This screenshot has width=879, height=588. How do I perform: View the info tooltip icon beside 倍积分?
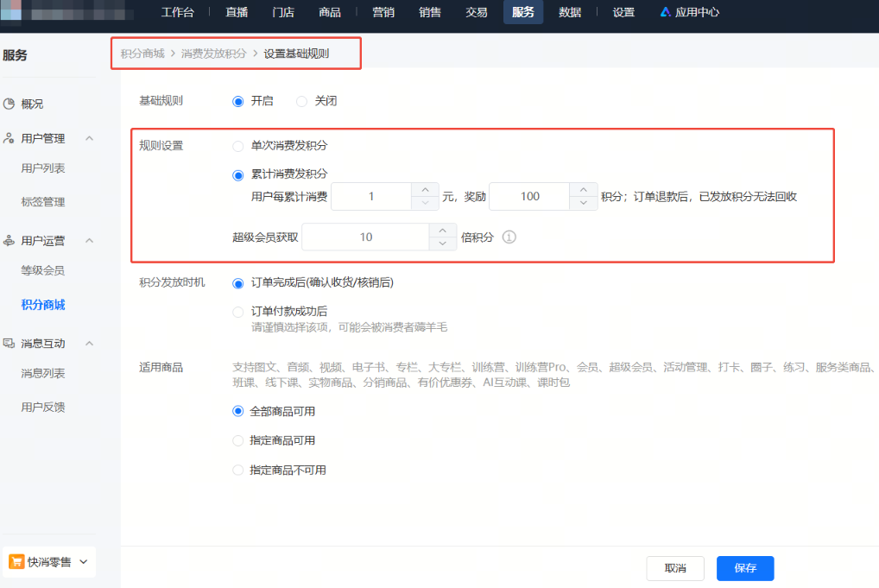(509, 237)
